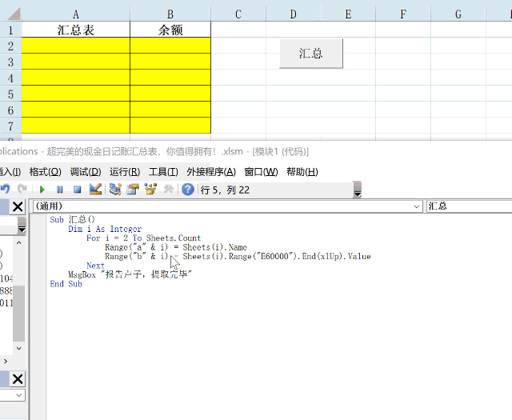This screenshot has height=420, width=512.
Task: Close the properties pane with X
Action: (18, 378)
